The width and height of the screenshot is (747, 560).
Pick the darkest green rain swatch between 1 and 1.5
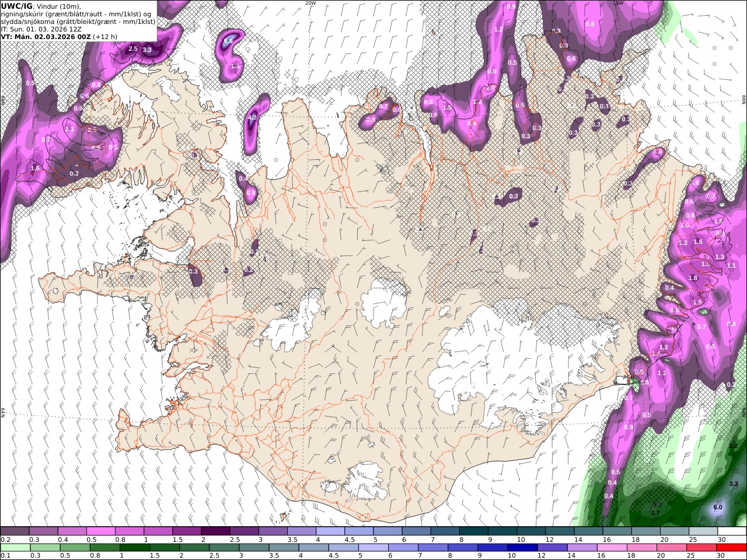[134, 547]
